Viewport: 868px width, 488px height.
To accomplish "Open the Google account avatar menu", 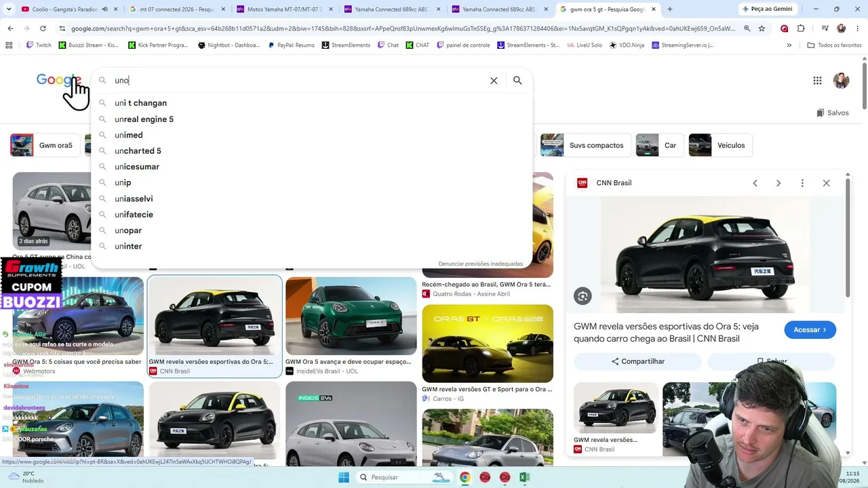I will [841, 81].
